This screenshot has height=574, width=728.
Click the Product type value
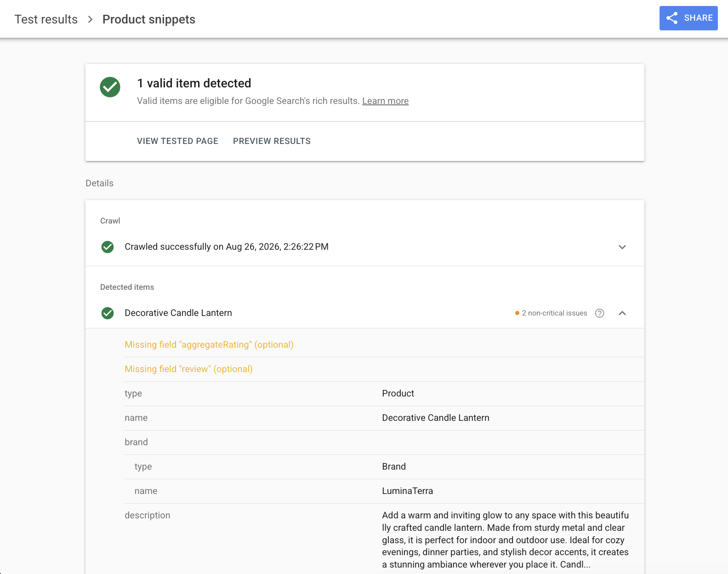(x=398, y=393)
